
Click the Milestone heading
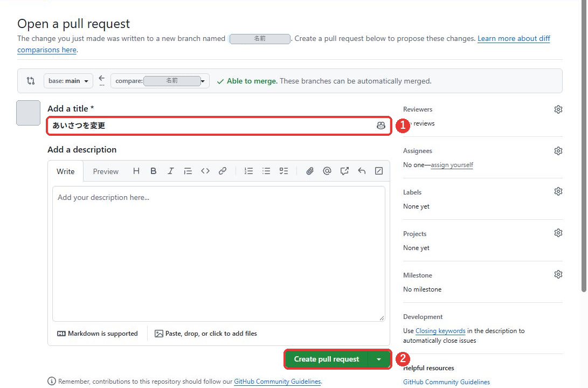click(x=417, y=275)
